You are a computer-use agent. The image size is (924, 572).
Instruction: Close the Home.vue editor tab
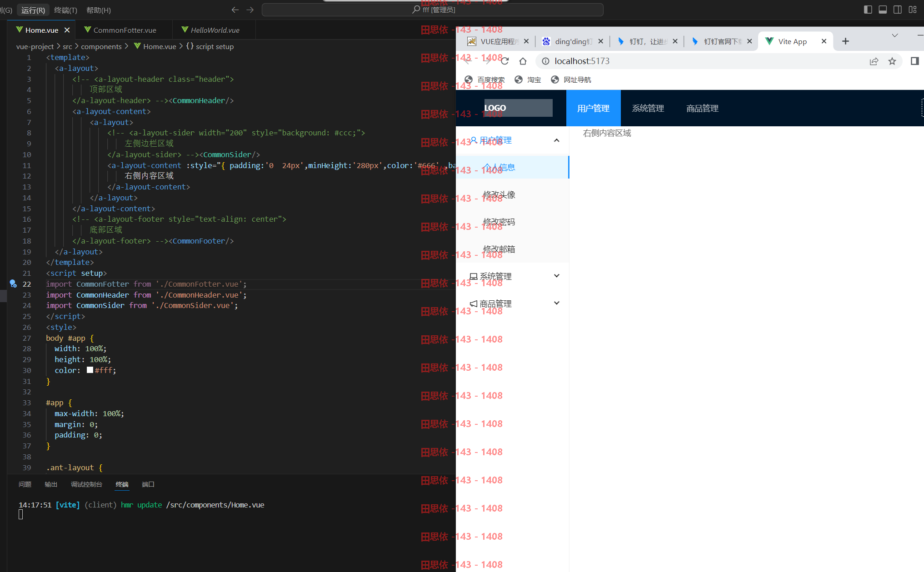pyautogui.click(x=67, y=30)
